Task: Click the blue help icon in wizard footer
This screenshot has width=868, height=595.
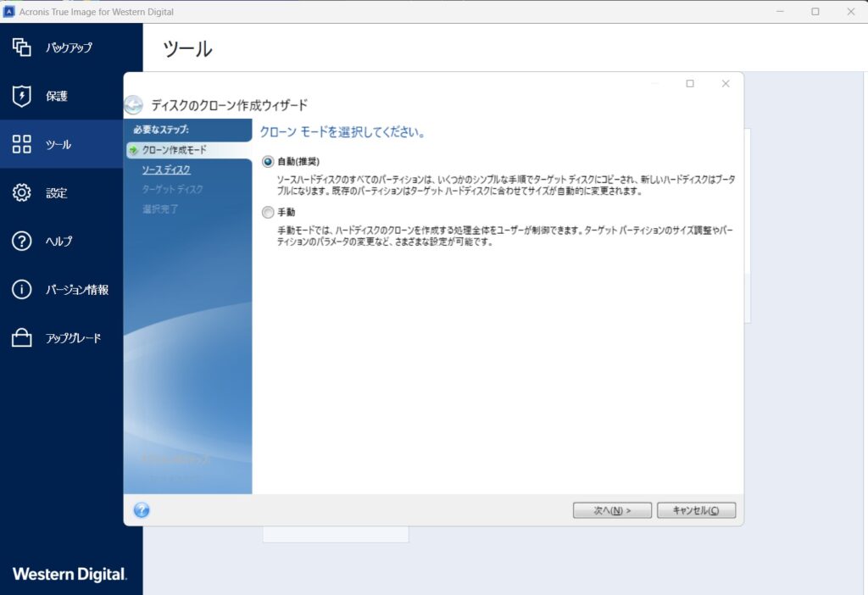Action: coord(142,509)
